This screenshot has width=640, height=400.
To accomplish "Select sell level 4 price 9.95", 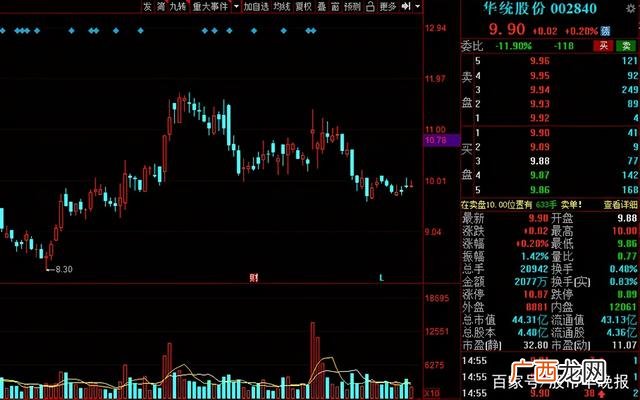I will coord(540,76).
